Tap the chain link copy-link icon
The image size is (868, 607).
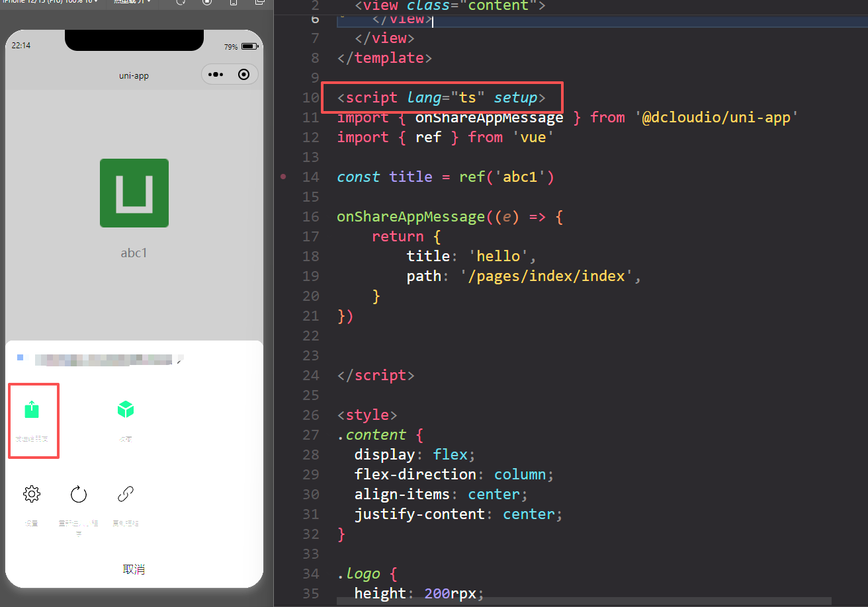click(125, 494)
